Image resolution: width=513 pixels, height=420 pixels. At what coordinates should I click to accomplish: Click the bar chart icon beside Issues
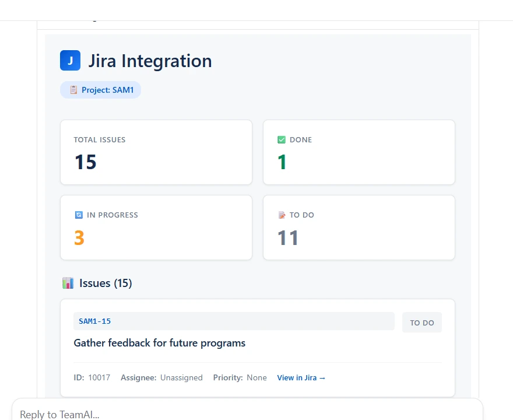click(x=68, y=283)
